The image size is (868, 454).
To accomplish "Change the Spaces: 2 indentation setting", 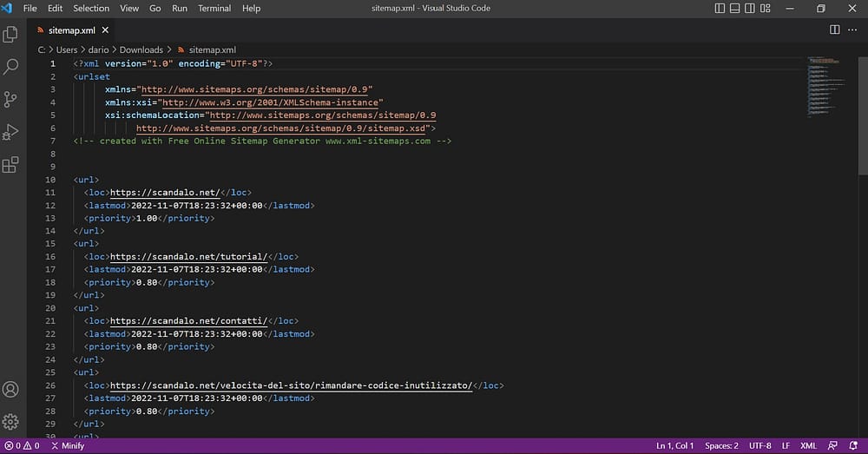I will pos(721,445).
